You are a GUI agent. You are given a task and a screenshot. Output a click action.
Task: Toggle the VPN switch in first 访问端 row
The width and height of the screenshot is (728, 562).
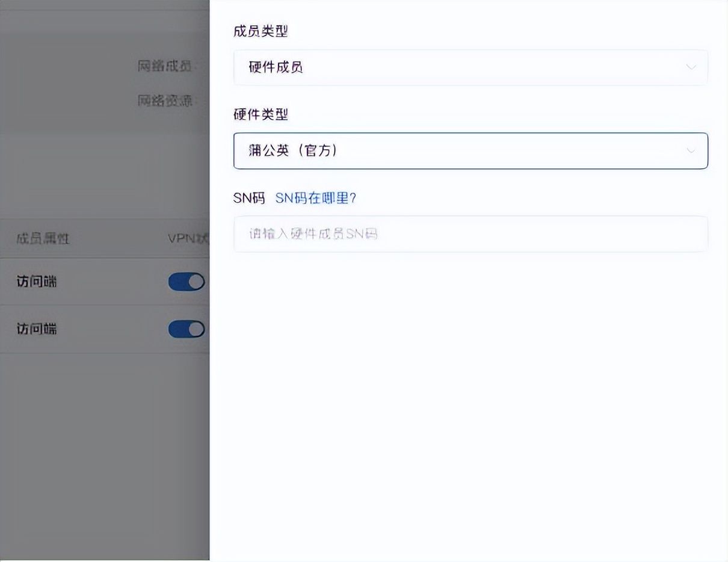pos(187,282)
